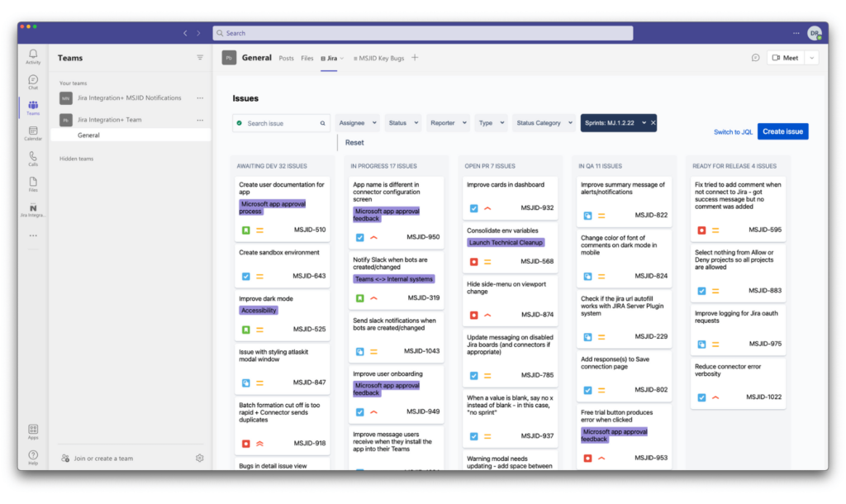Click bug type icon on MSJID-918

click(x=246, y=444)
